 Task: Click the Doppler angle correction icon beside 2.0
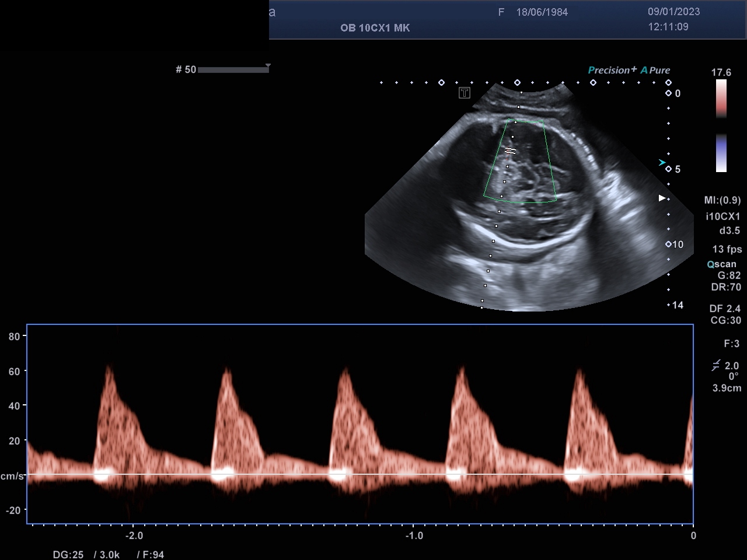[x=715, y=366]
